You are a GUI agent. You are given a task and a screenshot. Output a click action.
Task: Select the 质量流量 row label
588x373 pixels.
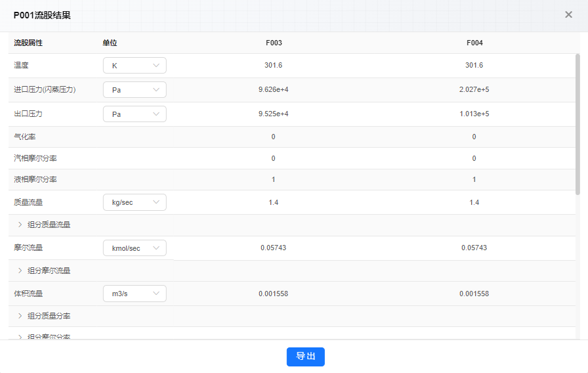(28, 203)
